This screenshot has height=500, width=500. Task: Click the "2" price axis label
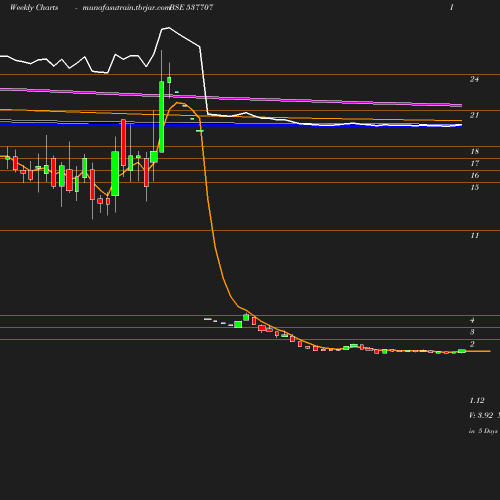pyautogui.click(x=472, y=344)
